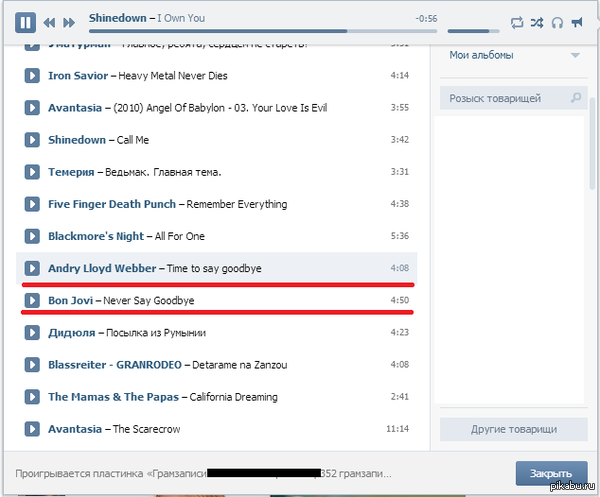Expand the Мои альбомы dropdown

[574, 56]
